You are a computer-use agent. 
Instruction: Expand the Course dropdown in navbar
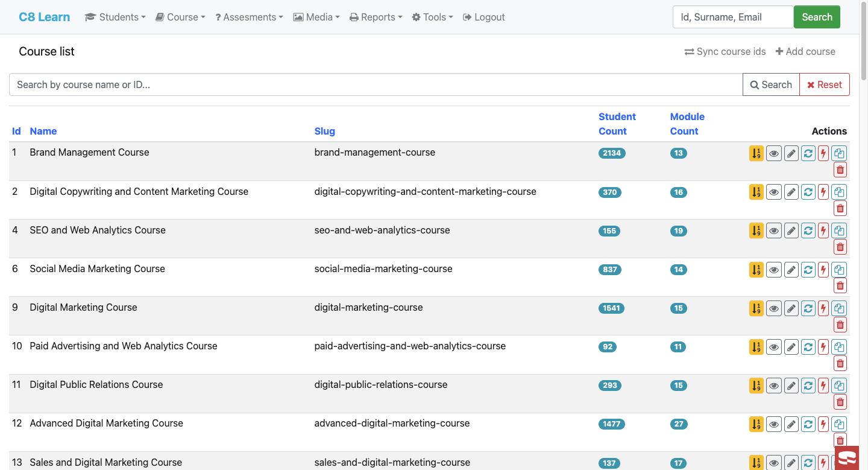(x=180, y=17)
